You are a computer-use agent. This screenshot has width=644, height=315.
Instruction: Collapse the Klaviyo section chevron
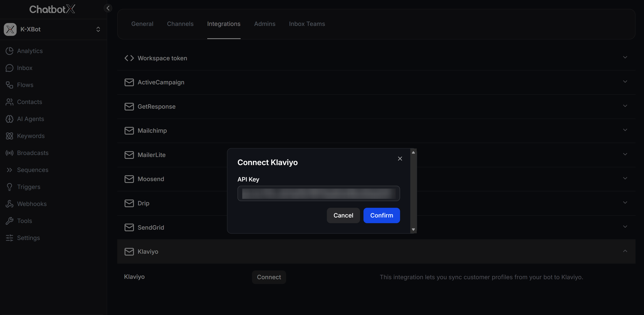pos(625,251)
